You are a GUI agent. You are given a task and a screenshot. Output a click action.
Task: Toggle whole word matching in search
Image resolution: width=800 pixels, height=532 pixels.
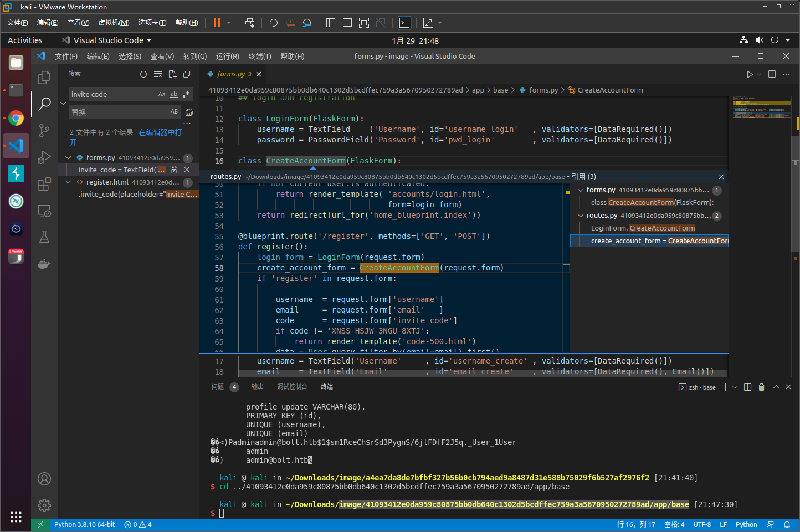(174, 95)
